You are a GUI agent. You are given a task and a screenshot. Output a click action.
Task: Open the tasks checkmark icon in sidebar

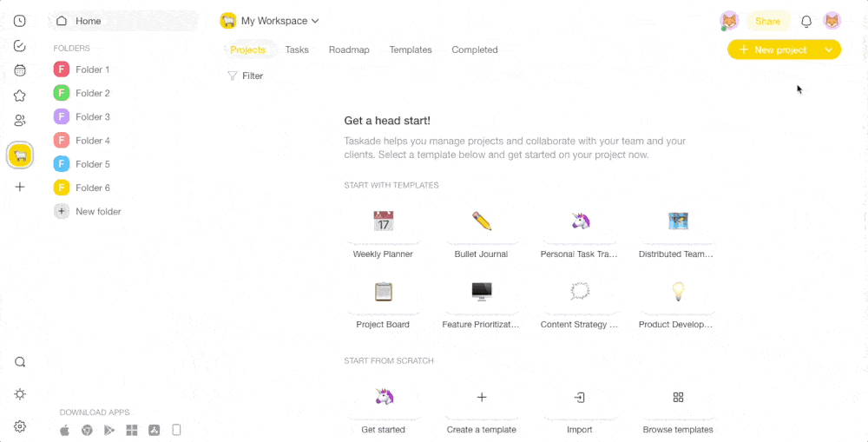pos(20,46)
